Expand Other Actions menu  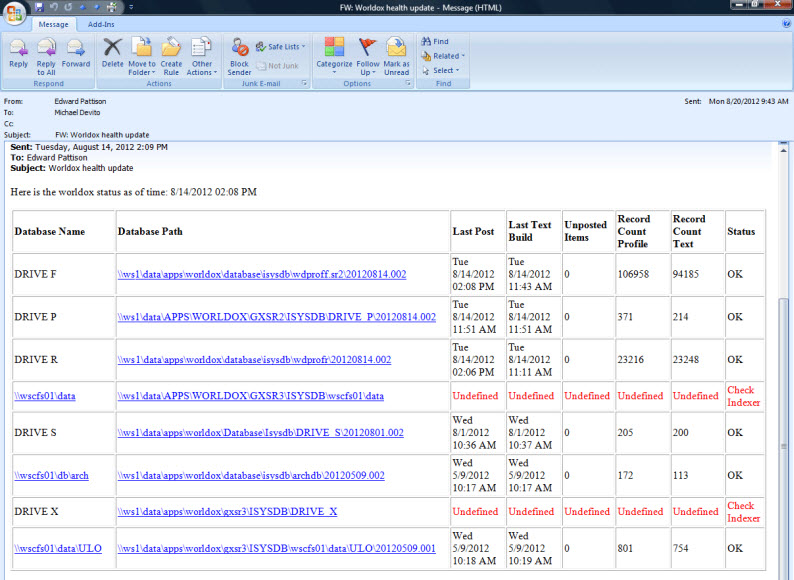point(201,55)
